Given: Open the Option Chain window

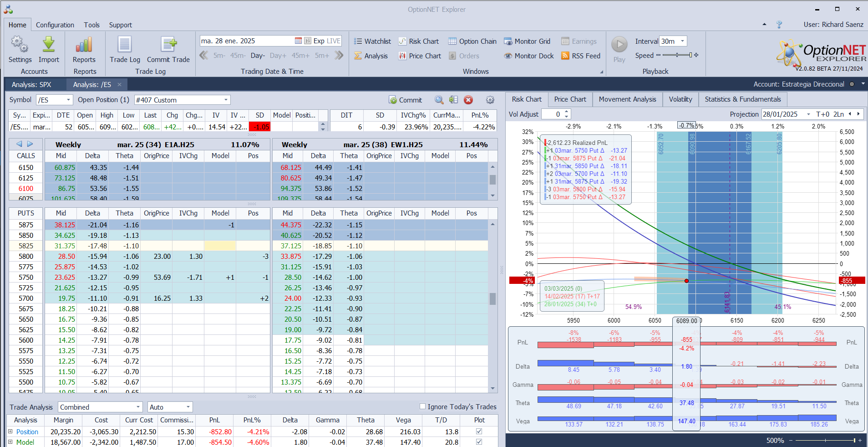Looking at the screenshot, I should (472, 41).
